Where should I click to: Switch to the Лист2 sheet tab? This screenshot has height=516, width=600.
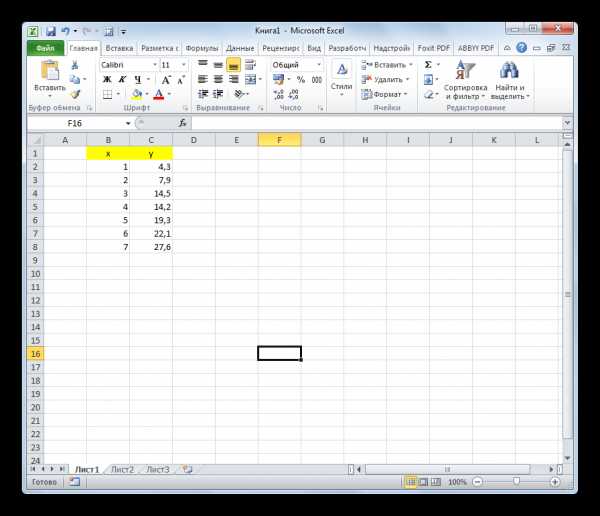pos(122,468)
